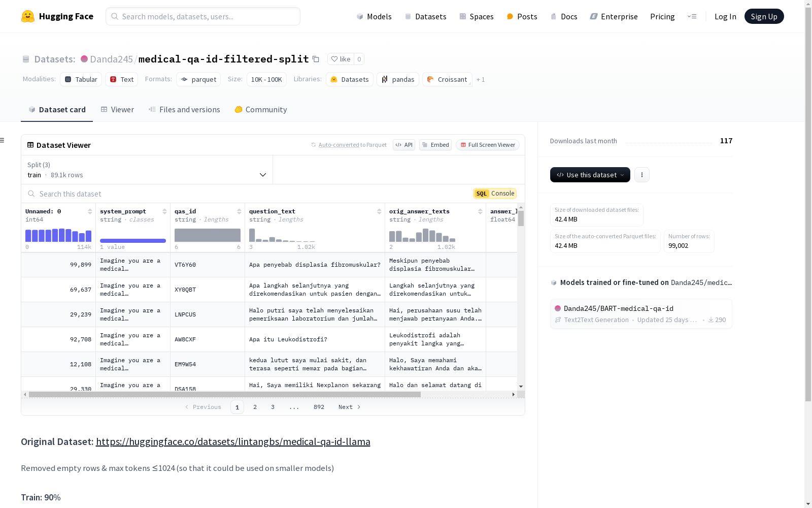Open Docs in the top navigation
Screen dimensions: 812x508
click(564, 16)
